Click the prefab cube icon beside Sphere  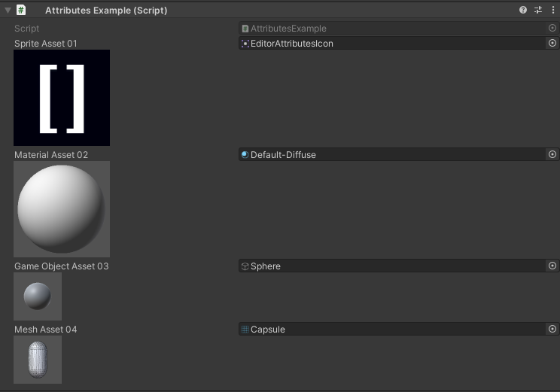coord(245,266)
